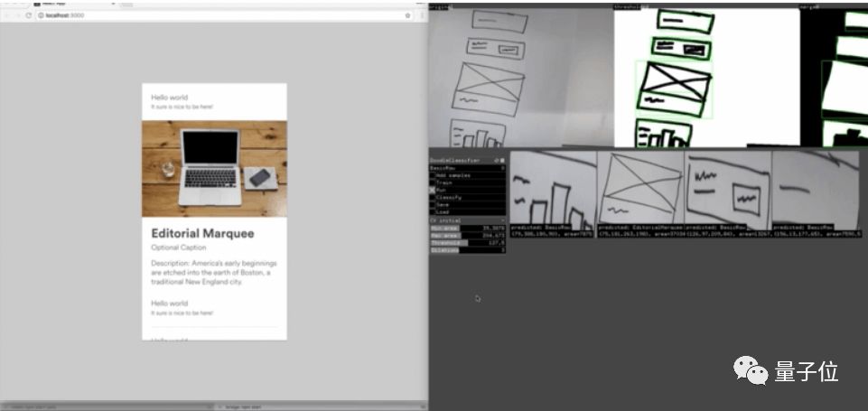Toggle the Load checkbox
868x411 pixels.
[x=433, y=211]
